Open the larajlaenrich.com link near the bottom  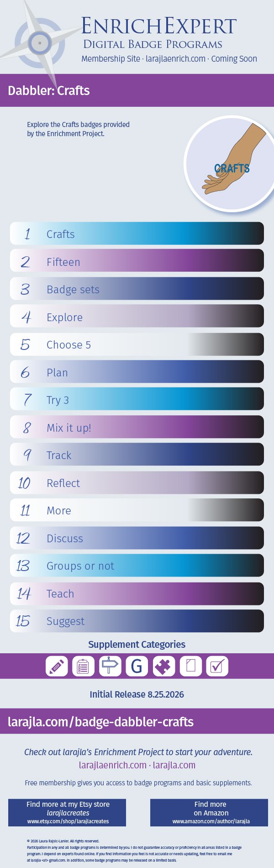tap(112, 765)
